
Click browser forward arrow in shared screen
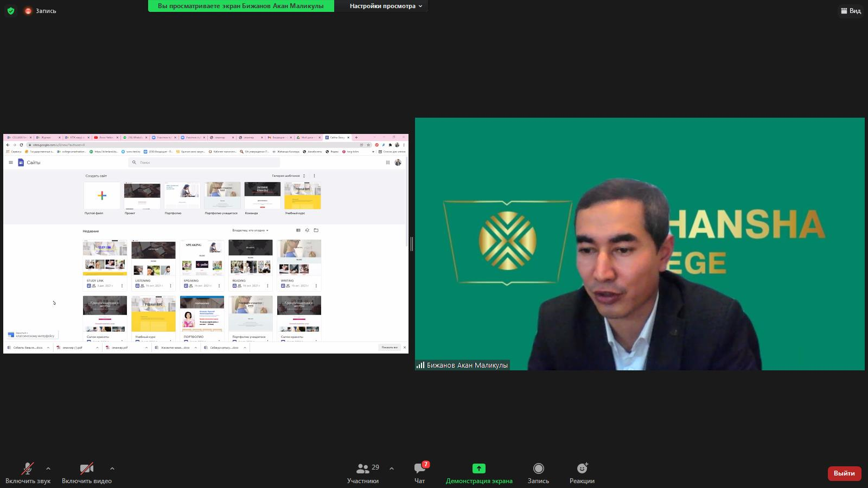coord(15,145)
